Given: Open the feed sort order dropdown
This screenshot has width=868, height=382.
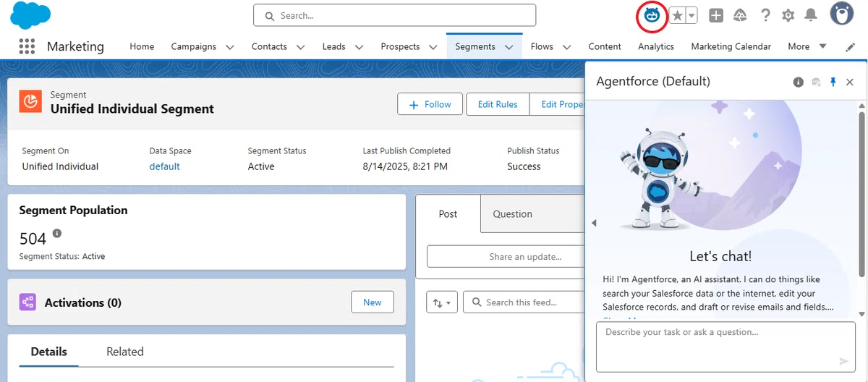Looking at the screenshot, I should click(x=442, y=302).
